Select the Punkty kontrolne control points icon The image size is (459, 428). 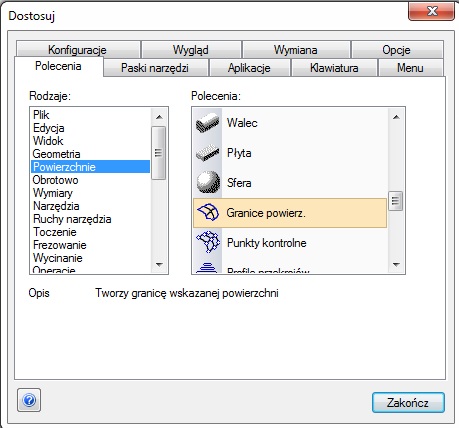click(x=208, y=242)
